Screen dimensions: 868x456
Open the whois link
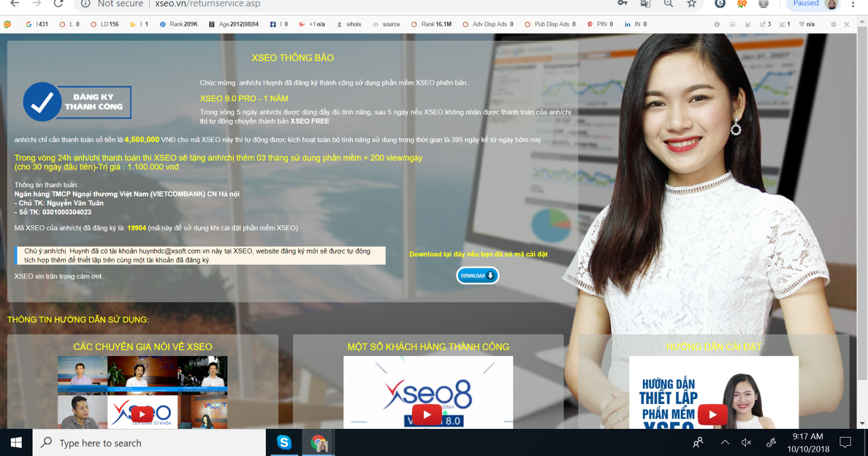point(349,24)
